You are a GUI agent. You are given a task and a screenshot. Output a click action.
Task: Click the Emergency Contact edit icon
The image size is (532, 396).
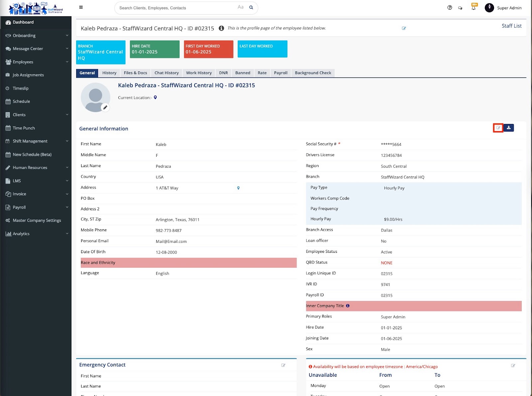283,365
